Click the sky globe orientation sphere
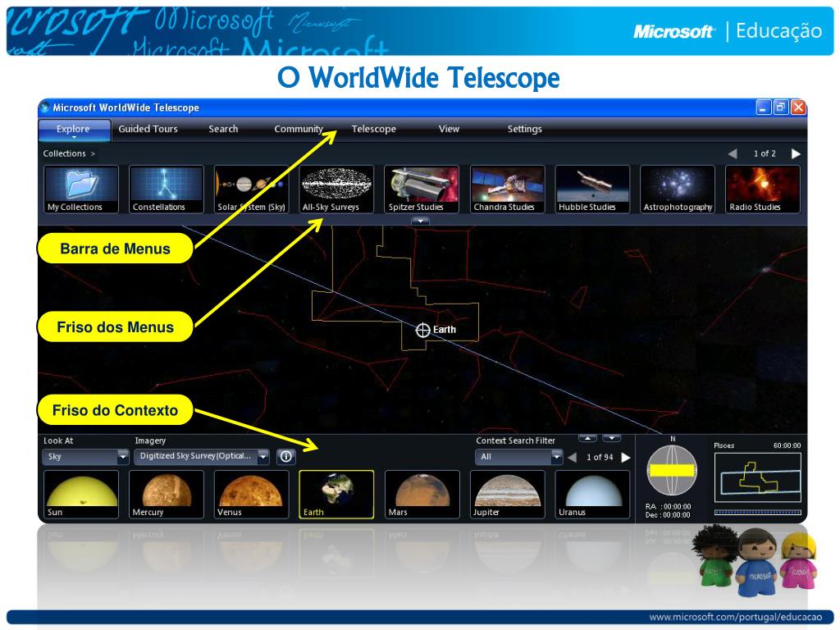The height and width of the screenshot is (630, 840). pos(671,471)
